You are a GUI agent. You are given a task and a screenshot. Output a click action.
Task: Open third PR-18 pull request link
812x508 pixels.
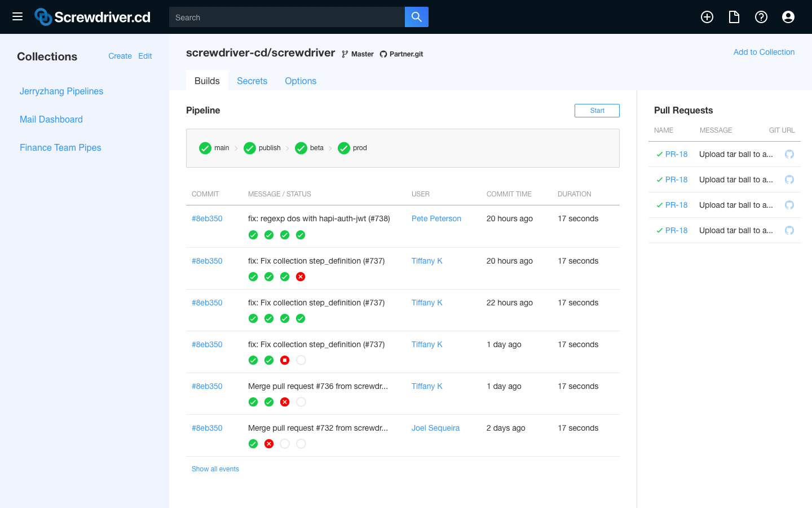point(676,205)
